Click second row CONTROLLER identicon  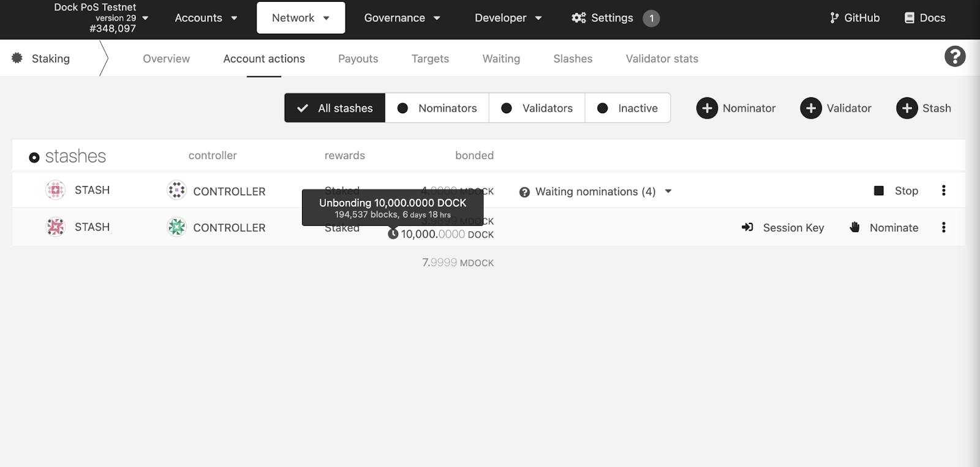176,227
